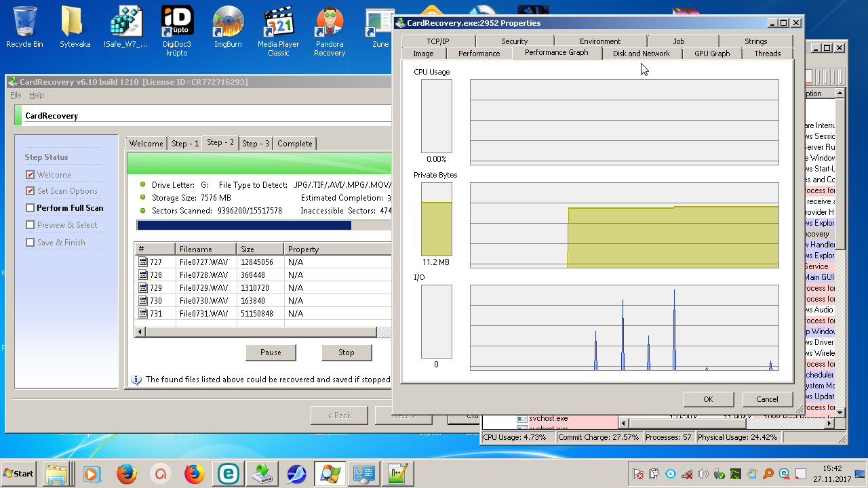Screen dimensions: 868x488
Task: Click the Stop button in CardRecovery
Action: click(x=346, y=352)
